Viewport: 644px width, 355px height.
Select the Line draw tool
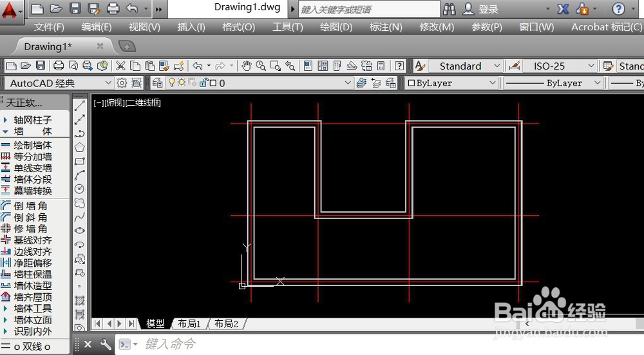click(x=80, y=106)
